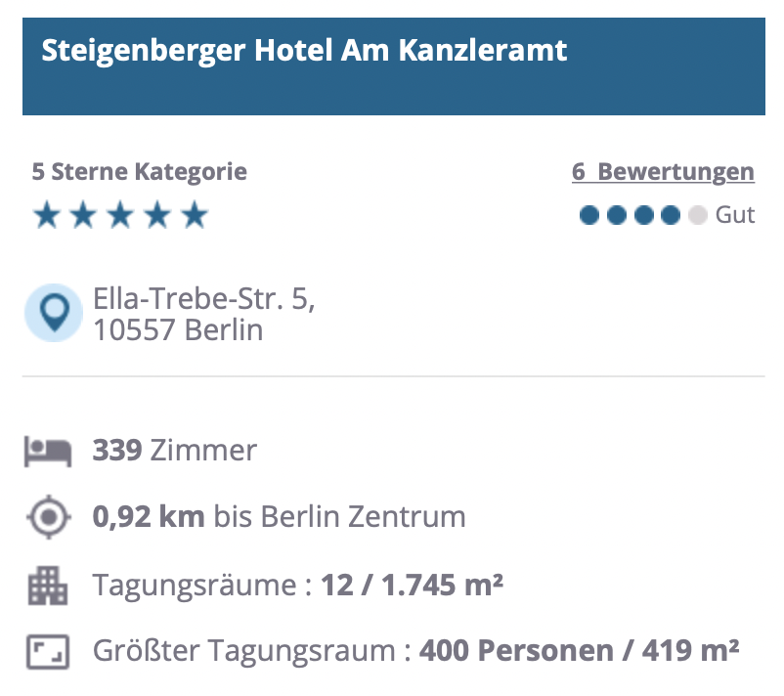Image resolution: width=784 pixels, height=696 pixels.
Task: Open the 6 Bewertungen reviews link
Action: [x=663, y=172]
